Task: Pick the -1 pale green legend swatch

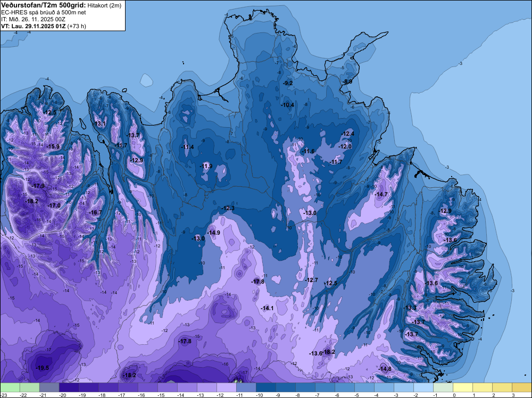Action: coord(443,387)
